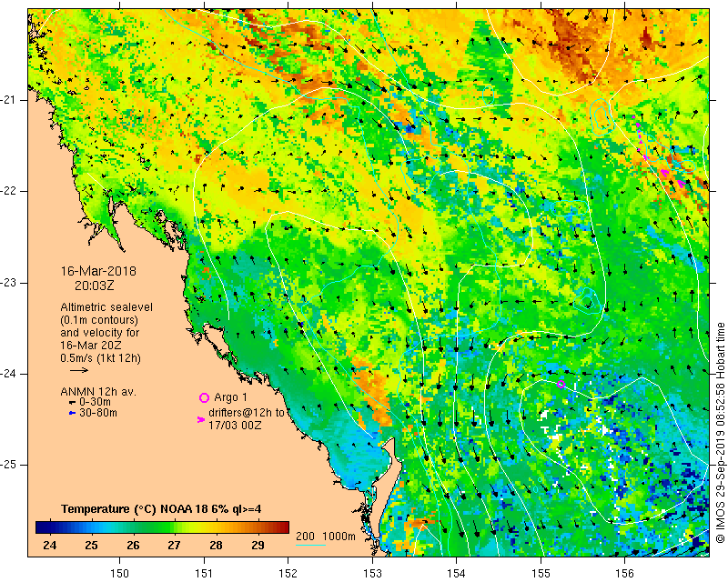Click the 'Altimetric sealevel' legend text

(106, 307)
